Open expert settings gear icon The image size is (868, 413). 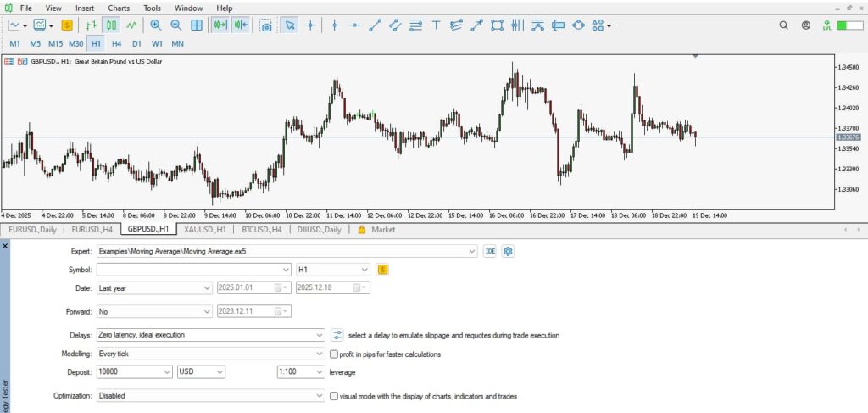click(x=509, y=251)
